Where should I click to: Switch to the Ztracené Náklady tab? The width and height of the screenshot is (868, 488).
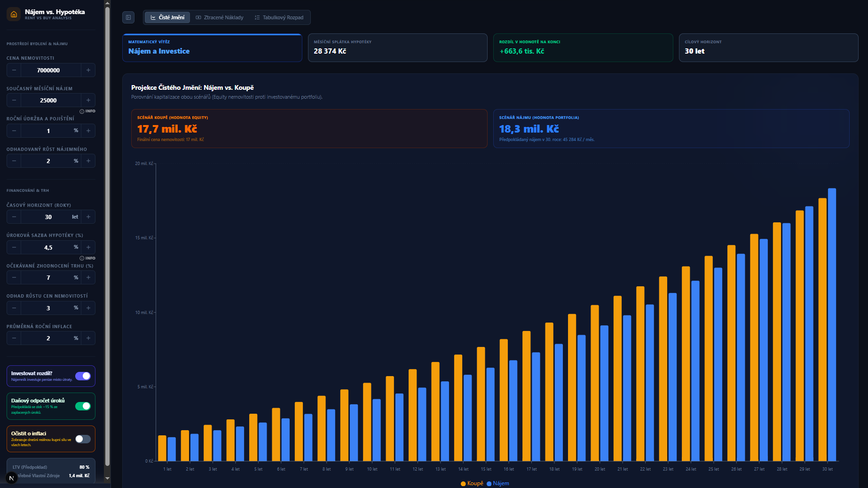pyautogui.click(x=219, y=17)
